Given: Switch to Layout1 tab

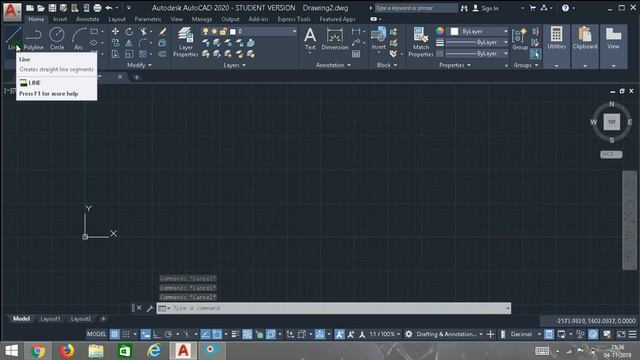Looking at the screenshot, I should tap(50, 319).
